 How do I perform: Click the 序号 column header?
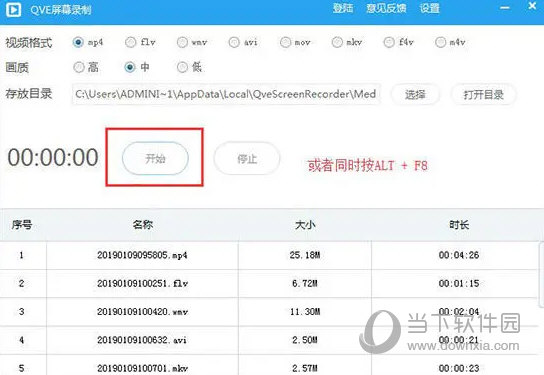tap(22, 225)
